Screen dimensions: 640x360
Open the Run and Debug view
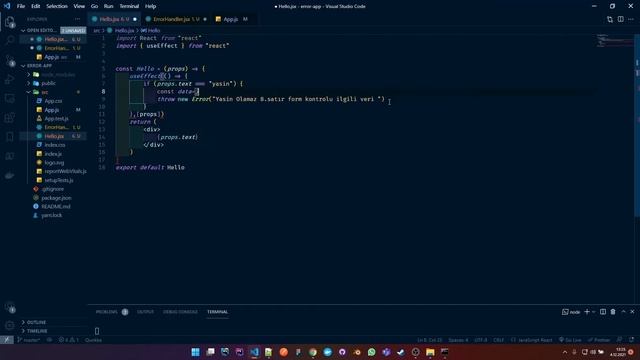9,79
